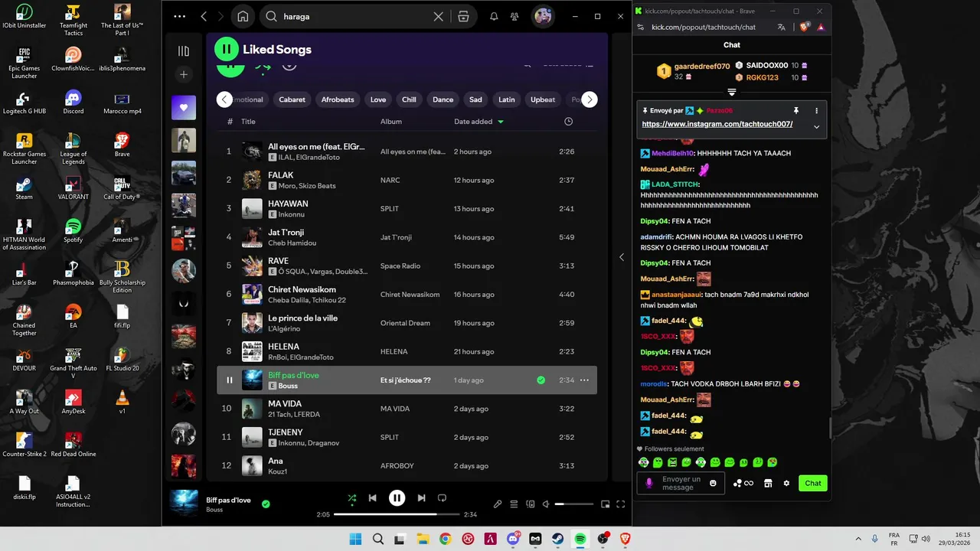980x551 pixels.
Task: Open Liked Songs heart in sidebar
Action: tap(184, 108)
